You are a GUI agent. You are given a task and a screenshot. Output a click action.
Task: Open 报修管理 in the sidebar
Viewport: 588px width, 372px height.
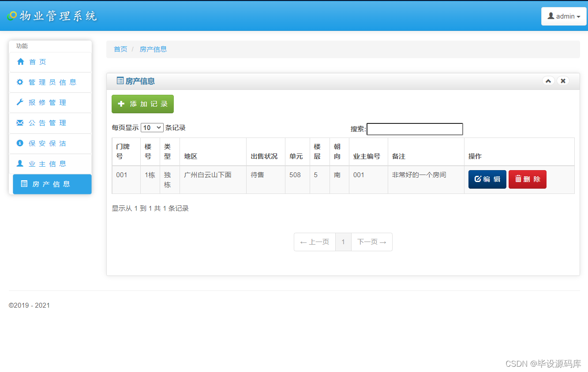50,103
